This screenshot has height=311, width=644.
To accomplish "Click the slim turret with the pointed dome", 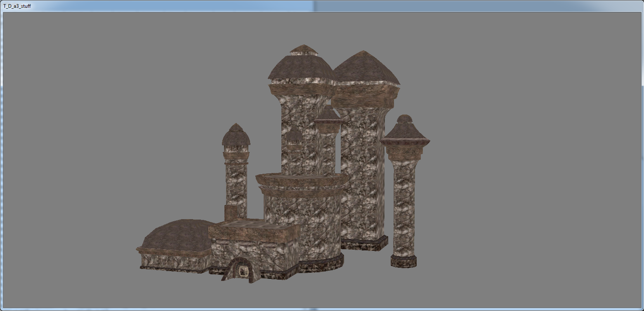I will click(236, 171).
